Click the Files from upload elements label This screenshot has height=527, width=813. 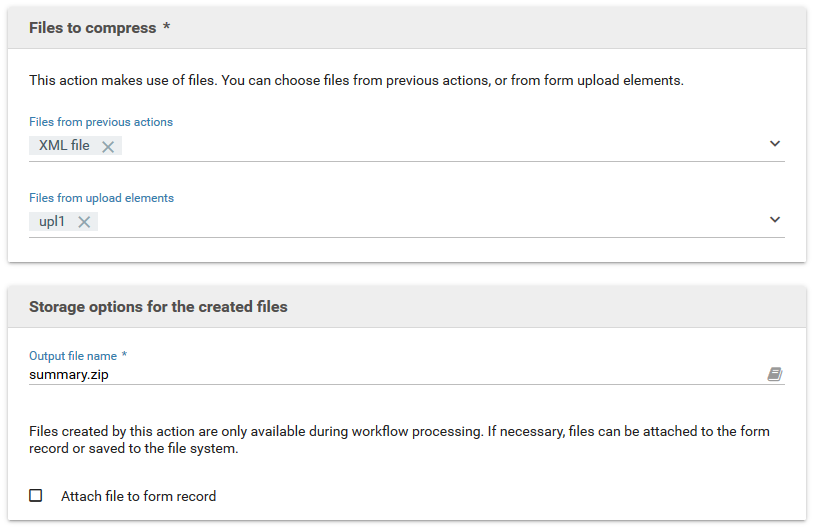pyautogui.click(x=101, y=198)
